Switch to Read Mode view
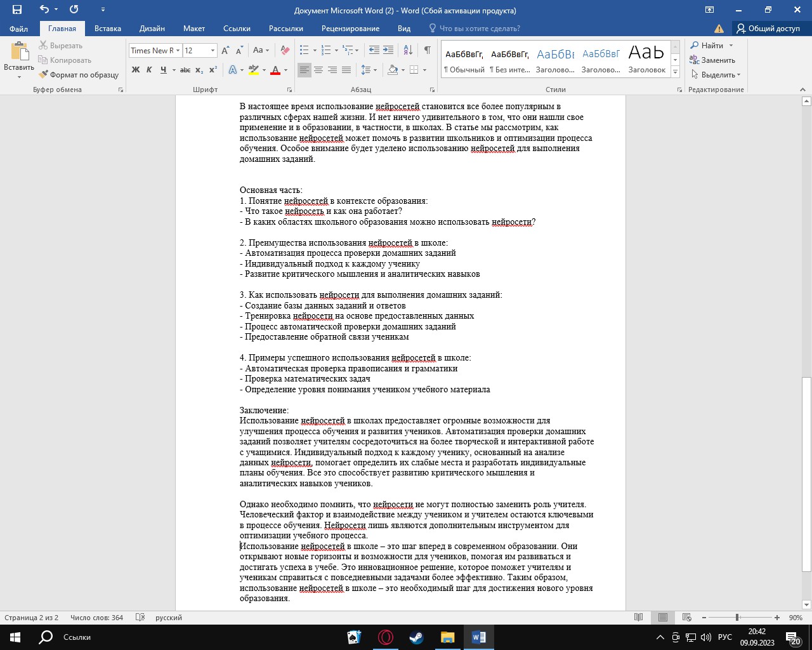812x650 pixels. [639, 618]
